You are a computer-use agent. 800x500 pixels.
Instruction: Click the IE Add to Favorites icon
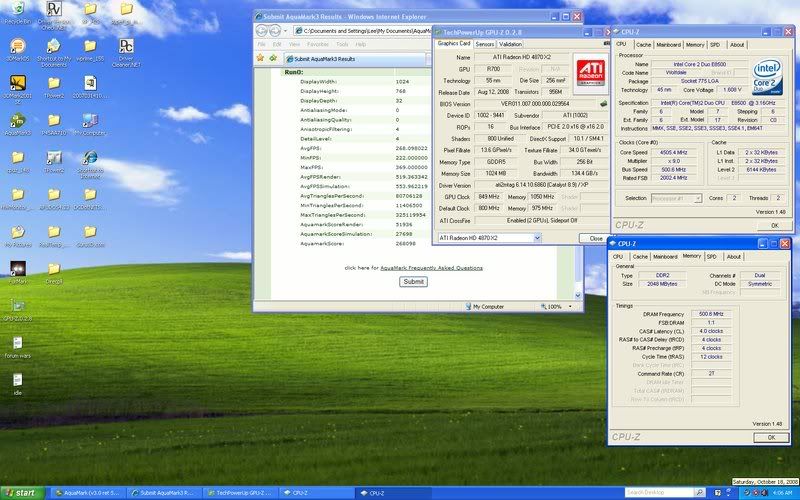tap(273, 58)
